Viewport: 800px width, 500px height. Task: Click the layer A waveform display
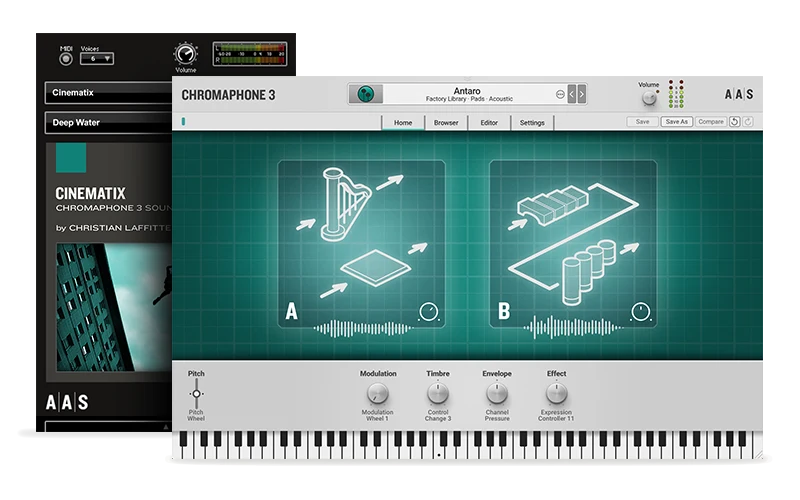coord(363,329)
